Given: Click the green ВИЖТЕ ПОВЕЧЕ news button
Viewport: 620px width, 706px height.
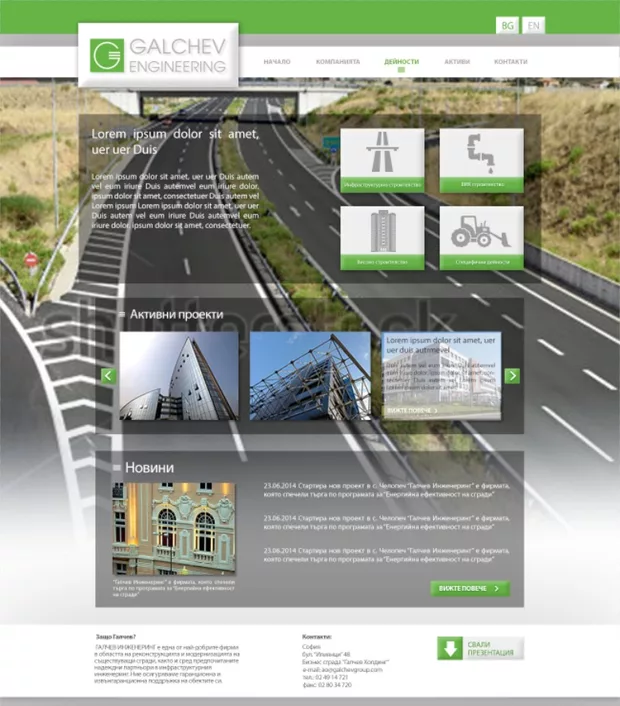Looking at the screenshot, I should pos(470,588).
